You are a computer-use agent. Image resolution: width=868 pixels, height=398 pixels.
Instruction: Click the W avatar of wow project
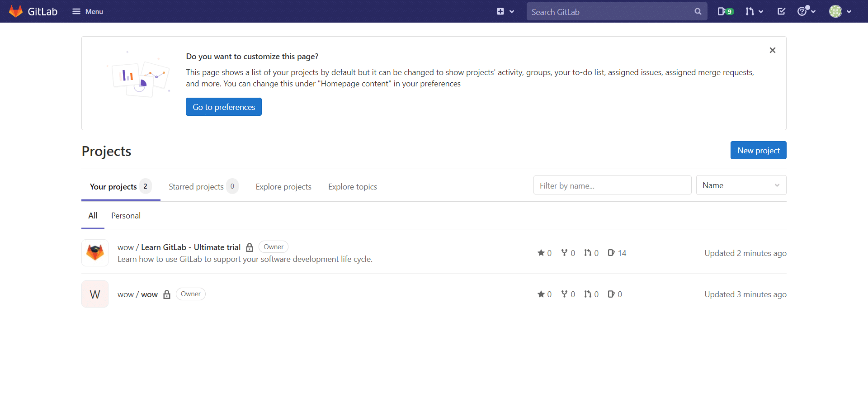(x=95, y=294)
